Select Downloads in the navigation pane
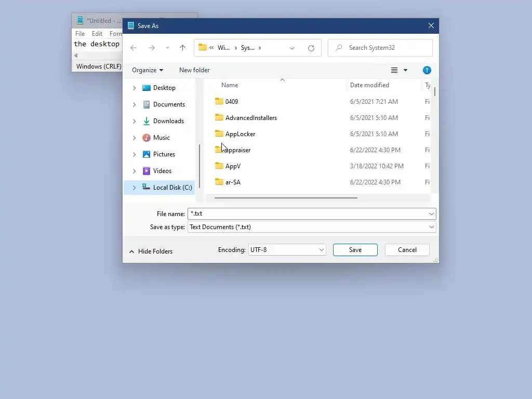This screenshot has height=399, width=532. pyautogui.click(x=168, y=121)
